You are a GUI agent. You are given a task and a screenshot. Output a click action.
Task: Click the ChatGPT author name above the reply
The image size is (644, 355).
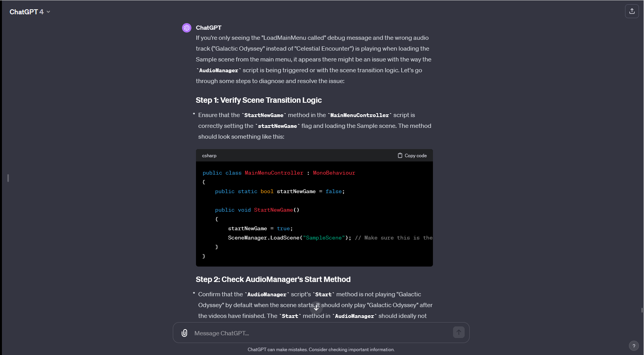208,28
